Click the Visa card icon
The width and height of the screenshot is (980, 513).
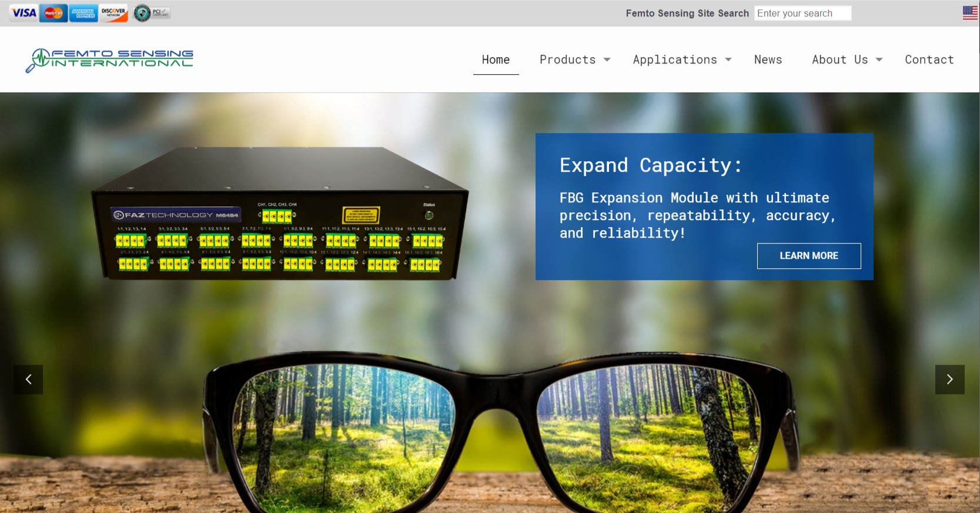[24, 13]
